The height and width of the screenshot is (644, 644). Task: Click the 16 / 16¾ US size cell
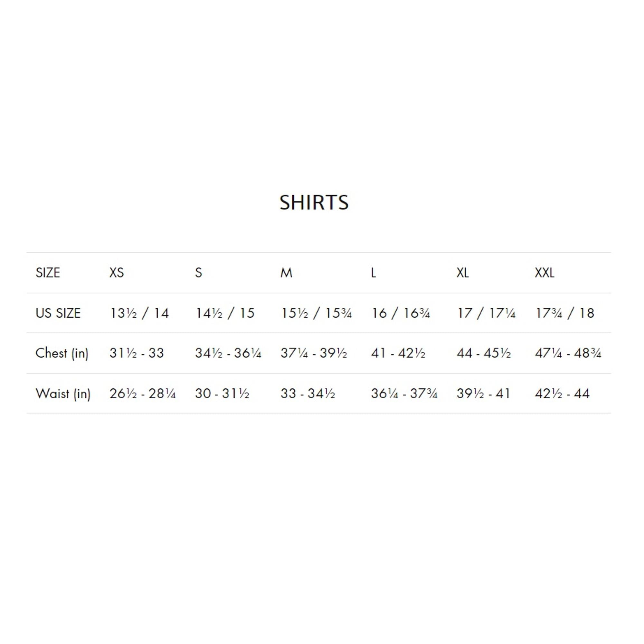click(400, 313)
